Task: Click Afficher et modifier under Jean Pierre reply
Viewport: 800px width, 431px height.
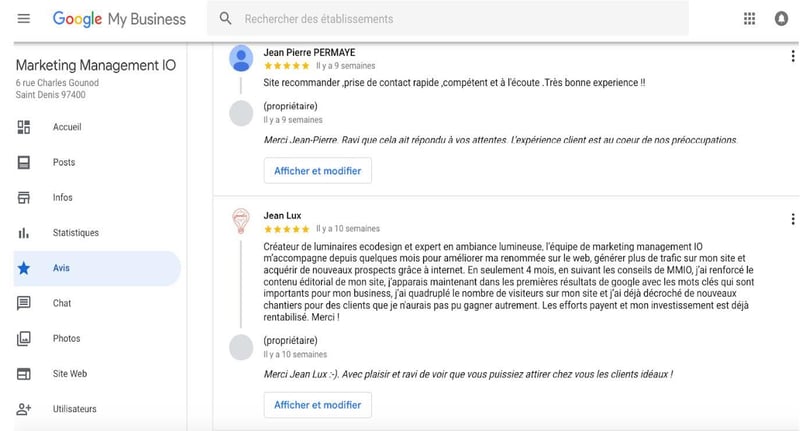Action: point(318,171)
